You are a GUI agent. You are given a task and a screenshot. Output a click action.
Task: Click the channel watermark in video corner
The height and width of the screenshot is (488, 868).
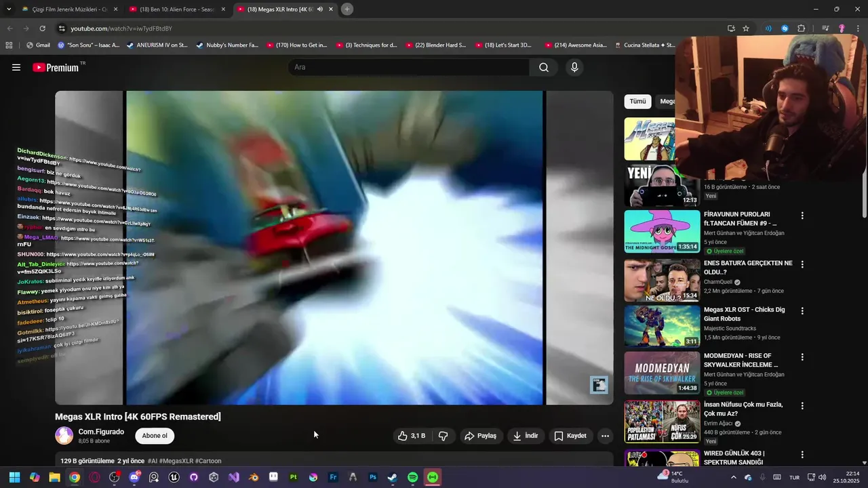(599, 385)
